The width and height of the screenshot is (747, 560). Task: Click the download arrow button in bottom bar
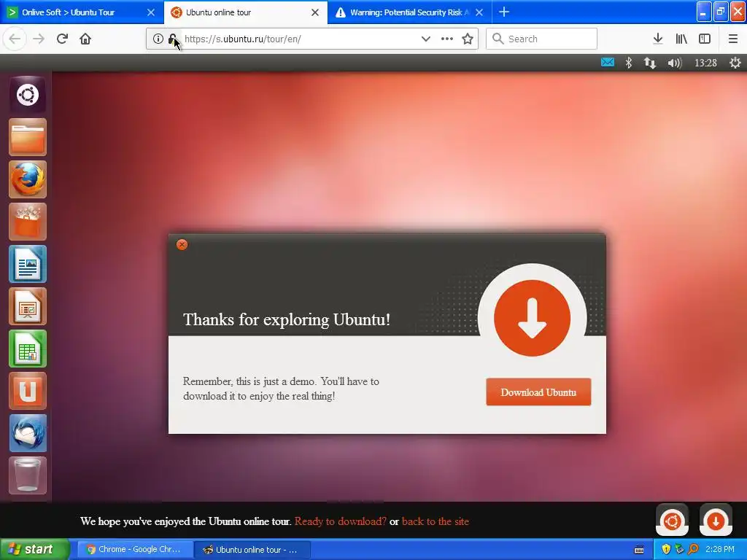pyautogui.click(x=716, y=521)
